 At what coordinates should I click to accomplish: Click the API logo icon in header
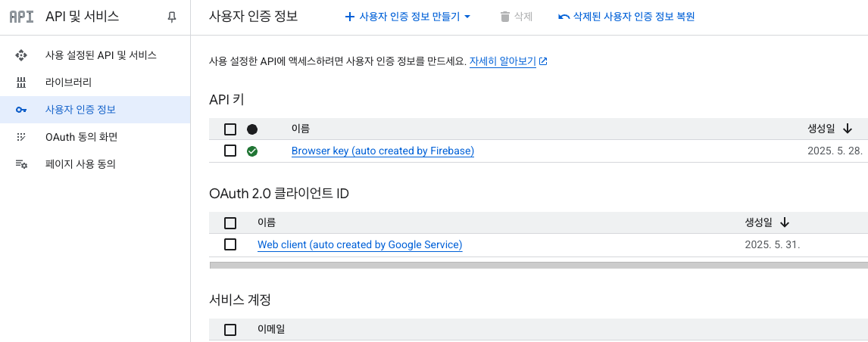[x=22, y=17]
